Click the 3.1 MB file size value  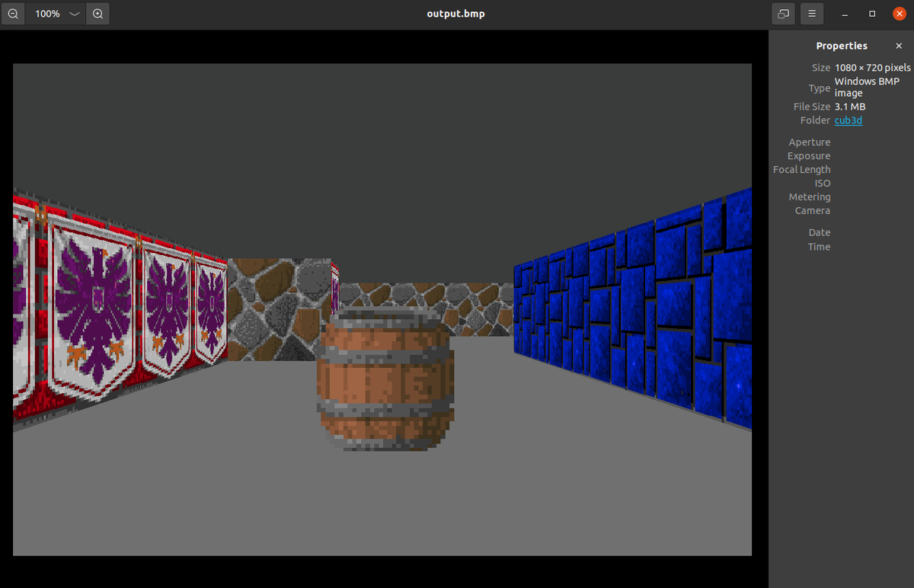click(x=850, y=107)
